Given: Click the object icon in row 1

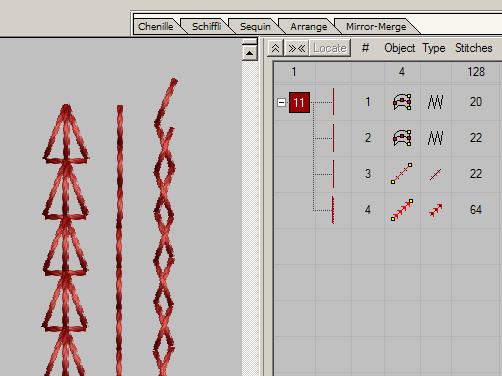Looking at the screenshot, I should 402,102.
